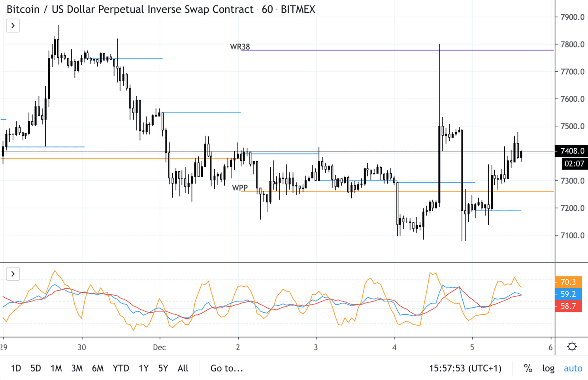
Task: Click the Dec date axis label
Action: 159,347
